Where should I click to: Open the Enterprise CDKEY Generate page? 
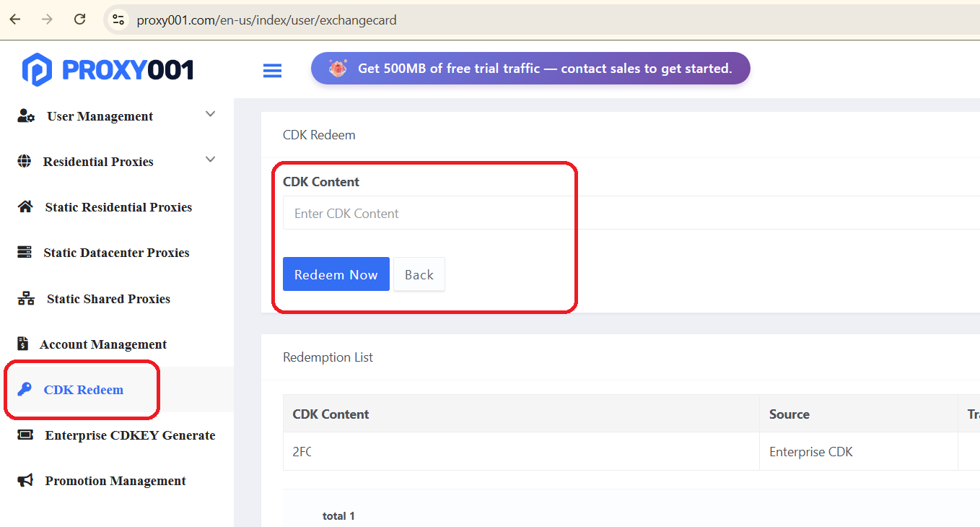pyautogui.click(x=130, y=435)
